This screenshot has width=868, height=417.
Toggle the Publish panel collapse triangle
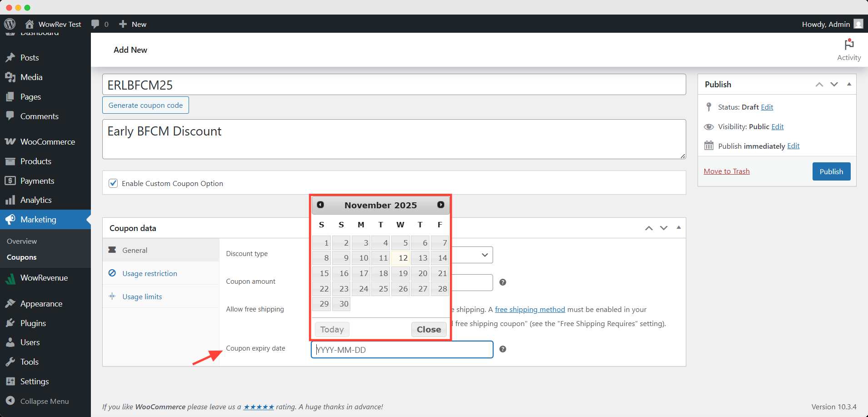pyautogui.click(x=849, y=84)
